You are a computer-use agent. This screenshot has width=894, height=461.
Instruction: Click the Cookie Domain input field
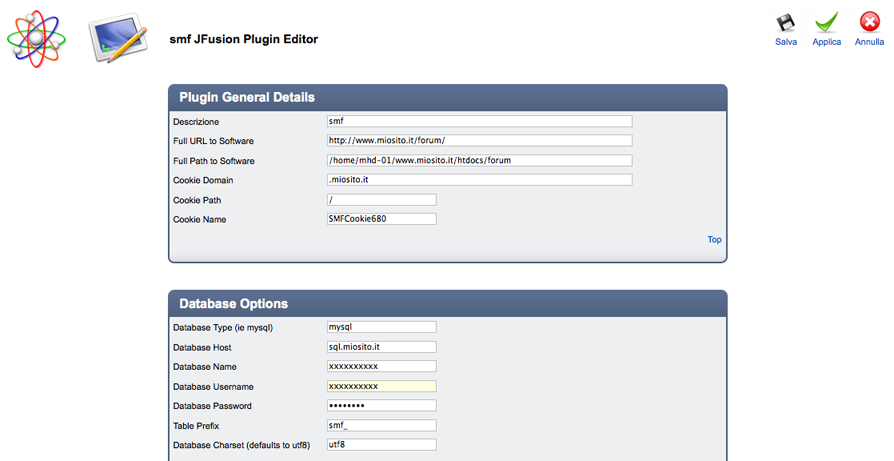(479, 180)
